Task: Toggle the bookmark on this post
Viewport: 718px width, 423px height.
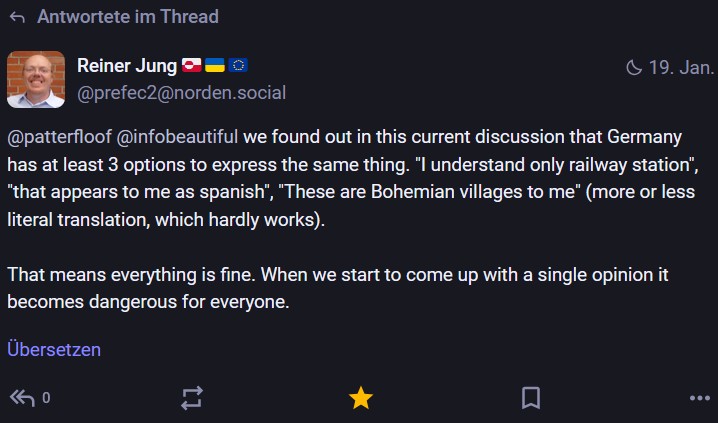Action: pyautogui.click(x=531, y=398)
